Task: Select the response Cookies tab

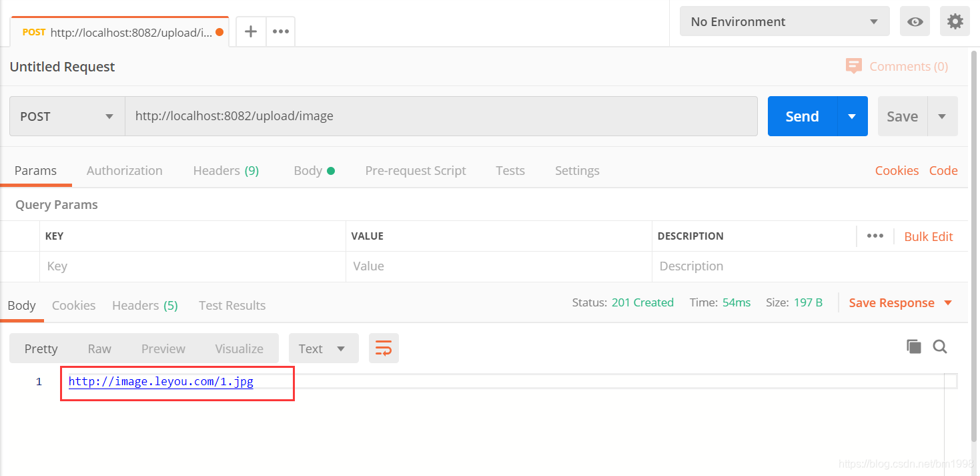Action: click(73, 305)
